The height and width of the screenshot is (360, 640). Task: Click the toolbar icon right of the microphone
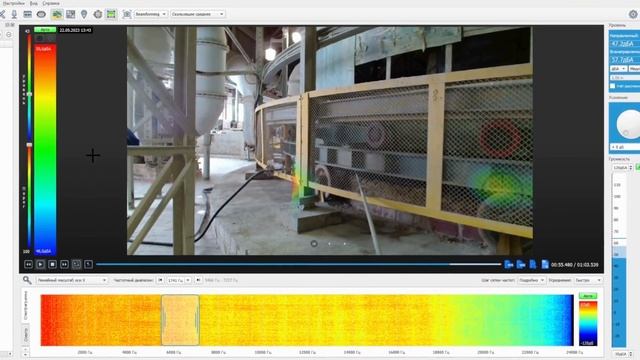pyautogui.click(x=27, y=14)
